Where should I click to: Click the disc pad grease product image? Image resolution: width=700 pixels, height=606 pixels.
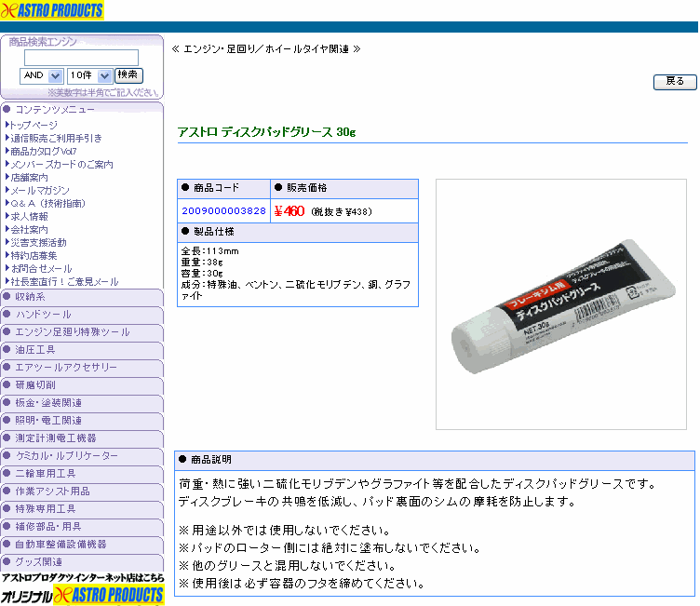coord(561,304)
